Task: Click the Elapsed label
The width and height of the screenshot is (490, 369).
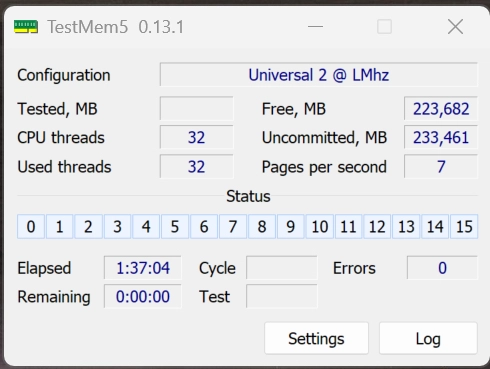Action: coord(44,268)
